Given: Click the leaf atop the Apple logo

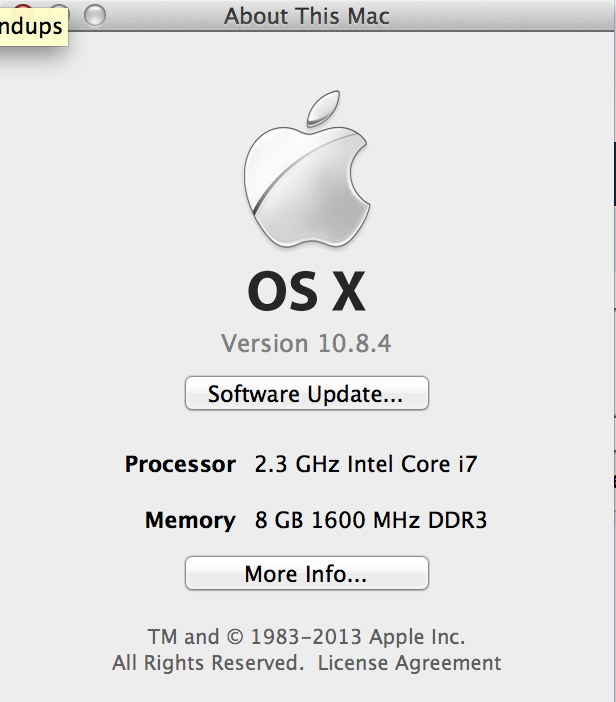Looking at the screenshot, I should coord(323,109).
